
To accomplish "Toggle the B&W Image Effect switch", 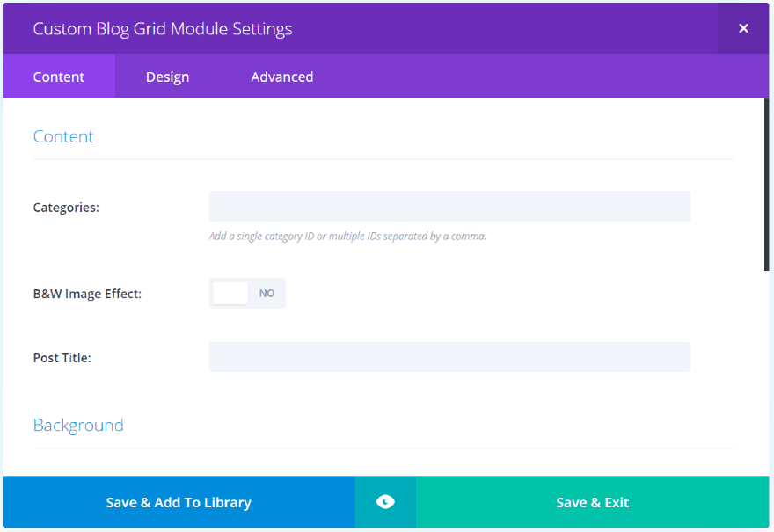I will (x=247, y=293).
